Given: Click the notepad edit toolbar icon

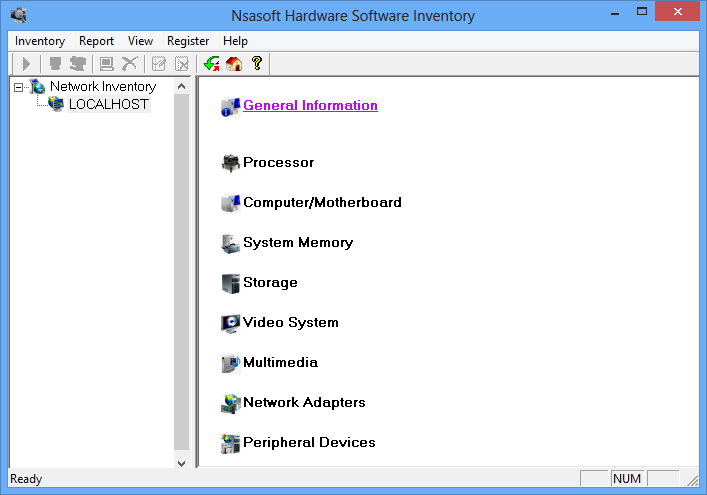Looking at the screenshot, I should (x=159, y=64).
